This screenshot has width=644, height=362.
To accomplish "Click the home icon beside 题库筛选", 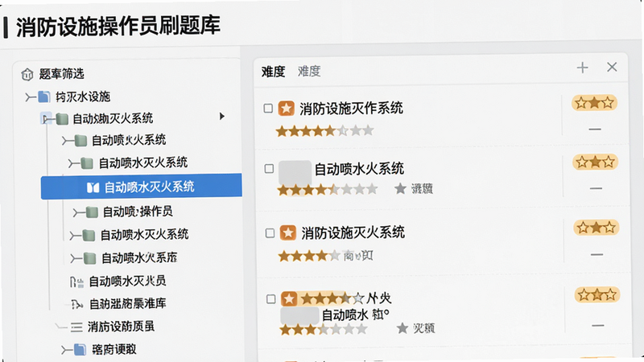I will pos(27,75).
